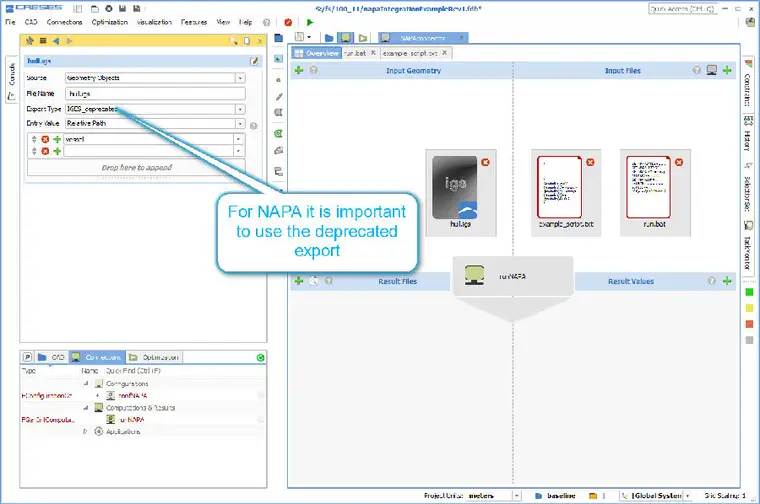Screen dimensions: 760x504
Task: Add input geometry with green plus
Action: [299, 70]
